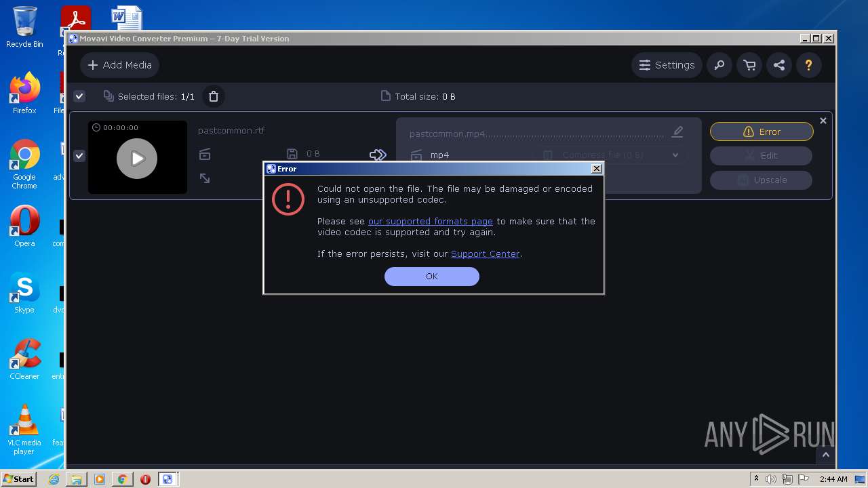Remove the file with the X icon
The width and height of the screenshot is (868, 488).
pos(823,121)
